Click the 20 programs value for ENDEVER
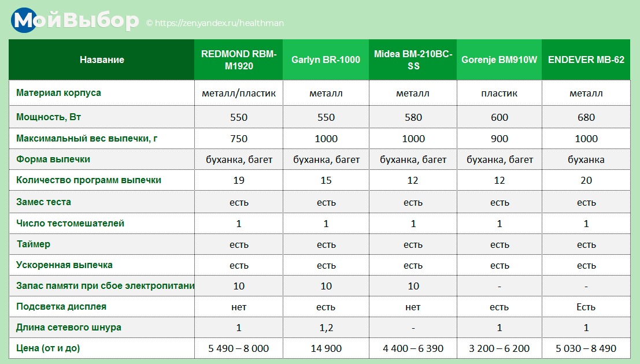Viewport: 640px width, 364px height. [x=586, y=180]
